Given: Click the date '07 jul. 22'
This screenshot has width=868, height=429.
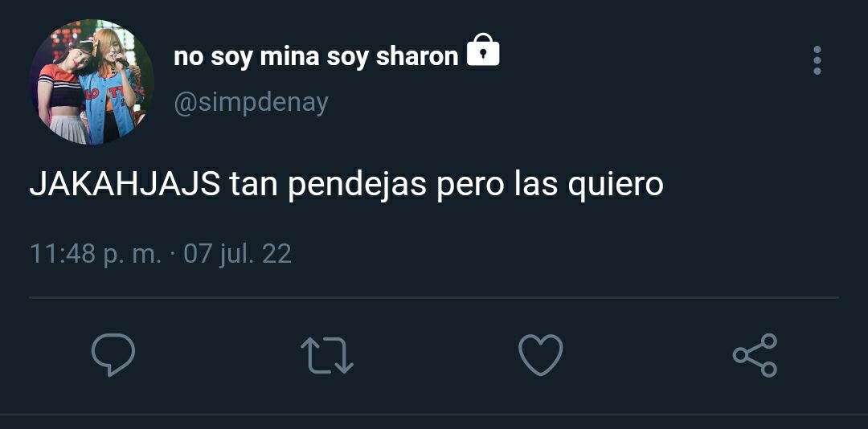Looking at the screenshot, I should 237,255.
